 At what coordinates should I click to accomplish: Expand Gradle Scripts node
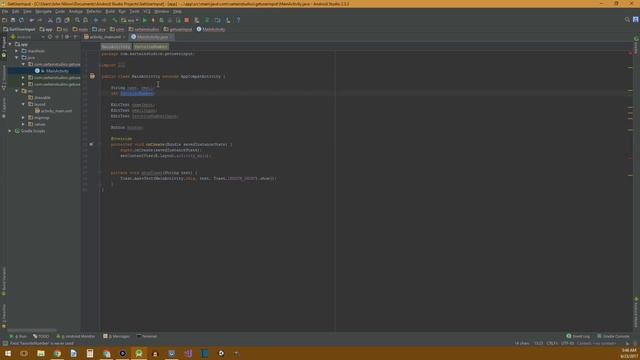coord(10,131)
